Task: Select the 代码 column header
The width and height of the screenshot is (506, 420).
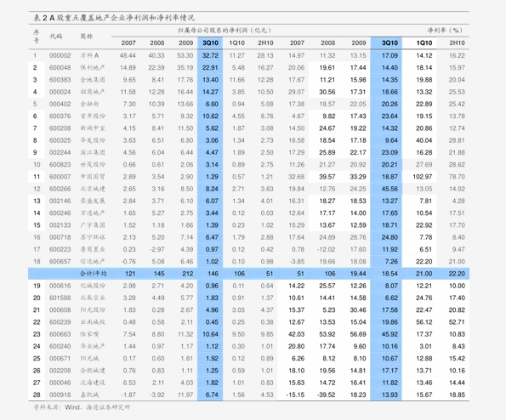Action: [x=56, y=36]
